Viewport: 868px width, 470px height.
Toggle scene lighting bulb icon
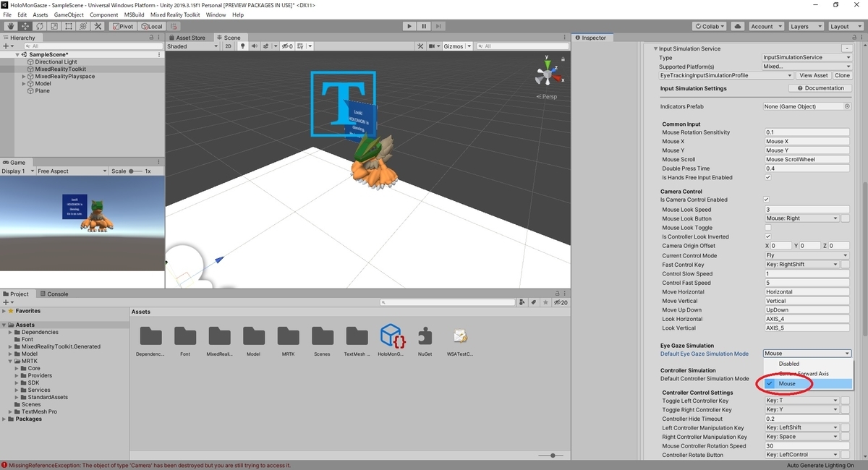[243, 46]
